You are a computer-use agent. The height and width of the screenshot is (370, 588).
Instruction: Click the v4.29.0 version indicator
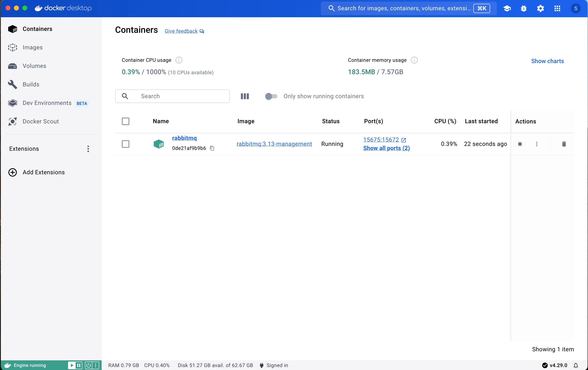[x=554, y=365]
